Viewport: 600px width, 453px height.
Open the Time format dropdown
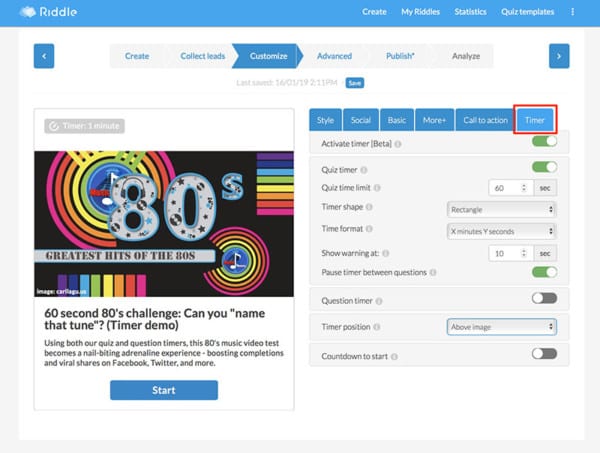502,231
